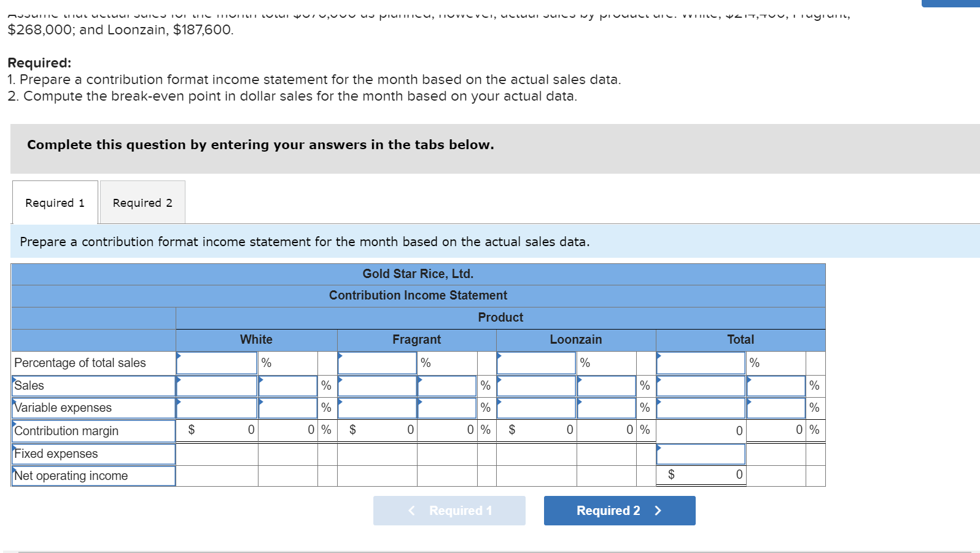Focus Total Variable expenses percent field

pos(776,408)
